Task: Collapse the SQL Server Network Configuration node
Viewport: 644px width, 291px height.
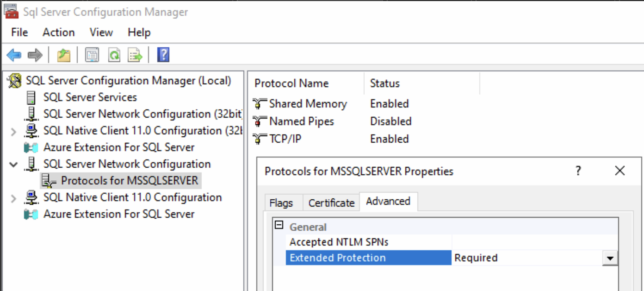Action: click(x=13, y=164)
